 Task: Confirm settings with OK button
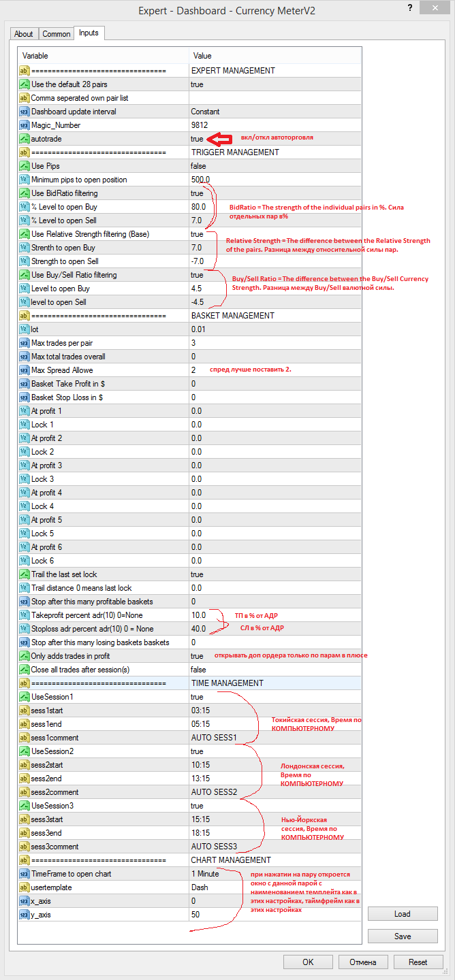point(308,962)
